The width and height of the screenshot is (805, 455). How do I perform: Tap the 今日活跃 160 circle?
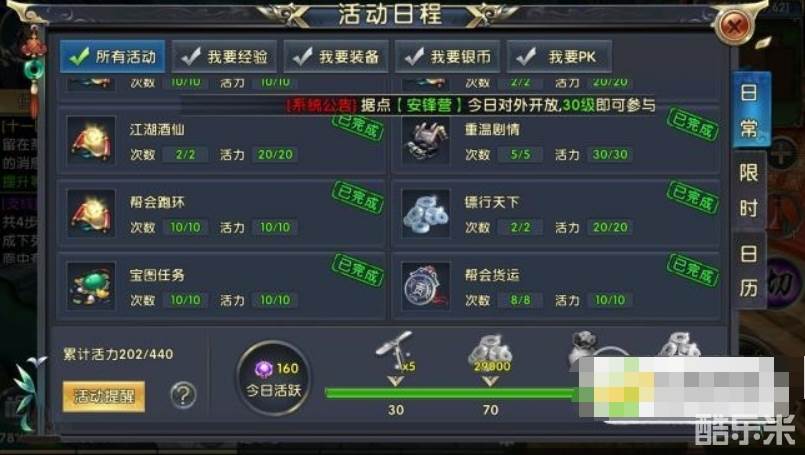274,378
